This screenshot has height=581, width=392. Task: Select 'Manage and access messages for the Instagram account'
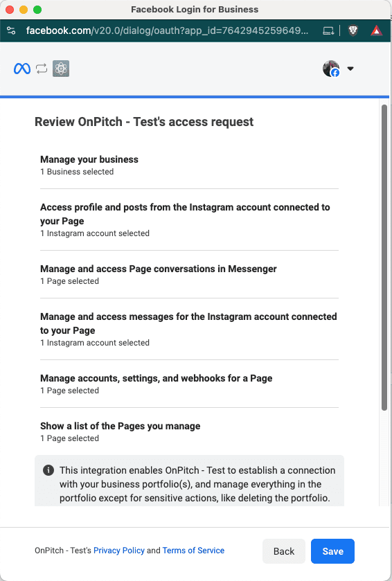coord(188,323)
